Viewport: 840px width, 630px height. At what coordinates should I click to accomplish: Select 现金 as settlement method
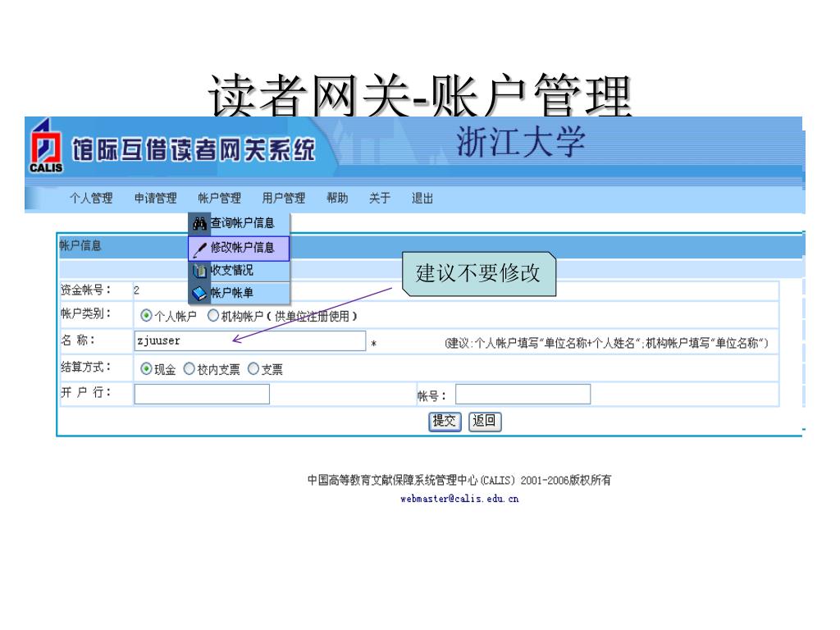[146, 368]
